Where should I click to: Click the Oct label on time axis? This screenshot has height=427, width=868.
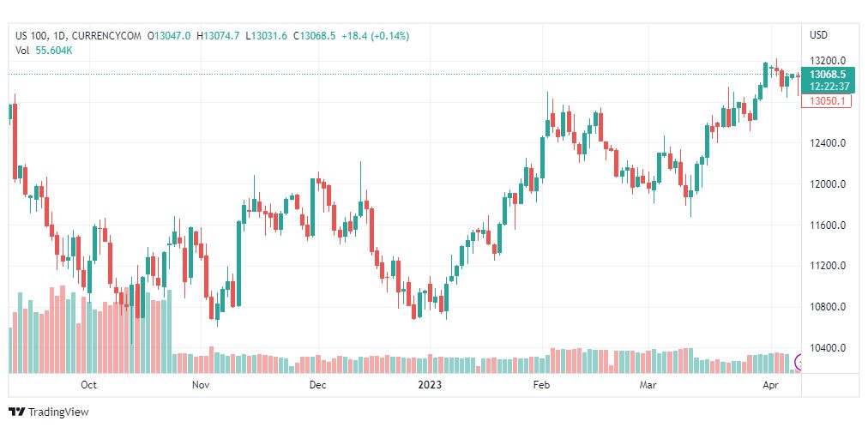coord(88,384)
